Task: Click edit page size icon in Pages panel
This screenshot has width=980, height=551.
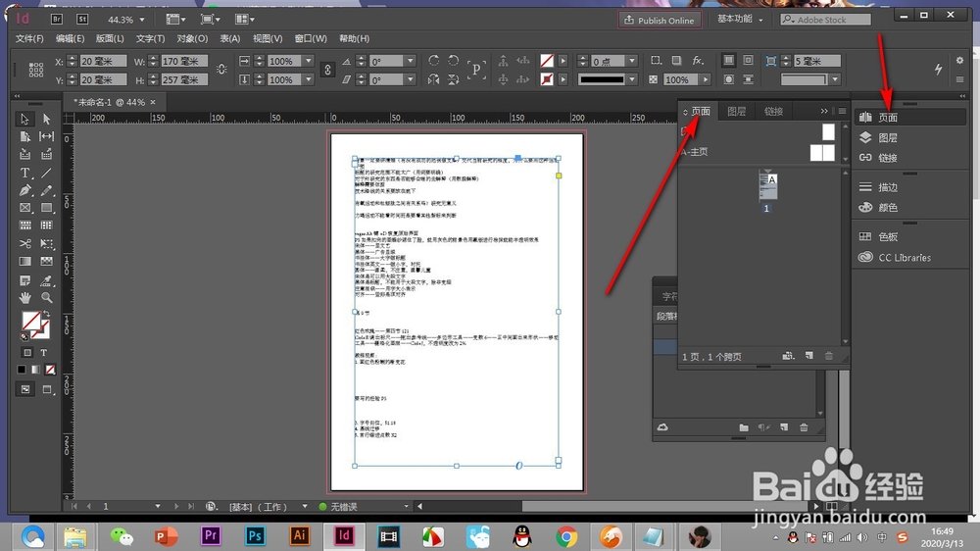Action: [788, 356]
